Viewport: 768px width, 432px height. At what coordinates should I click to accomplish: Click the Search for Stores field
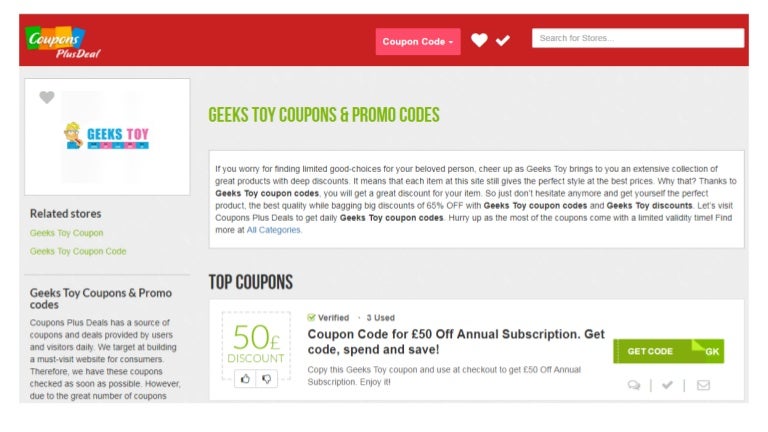[x=638, y=38]
